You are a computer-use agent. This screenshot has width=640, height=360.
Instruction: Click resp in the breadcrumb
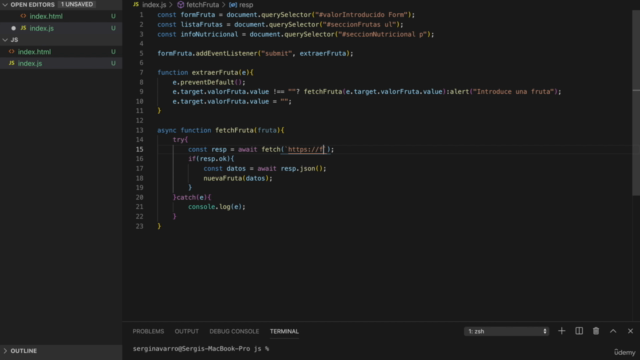(246, 5)
